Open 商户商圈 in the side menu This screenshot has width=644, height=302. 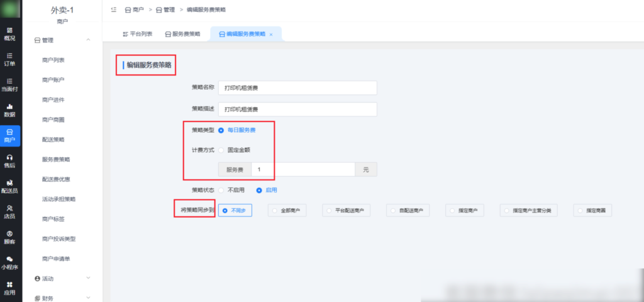(53, 120)
